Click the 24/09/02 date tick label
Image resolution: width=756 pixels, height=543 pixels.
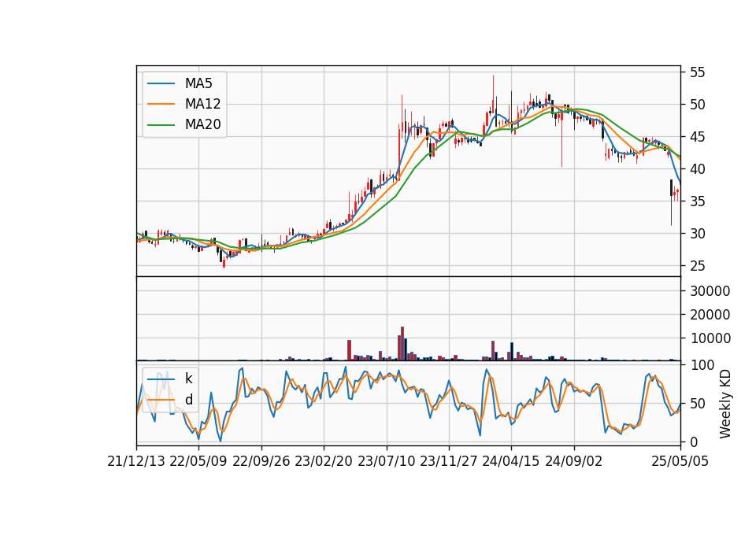click(574, 461)
